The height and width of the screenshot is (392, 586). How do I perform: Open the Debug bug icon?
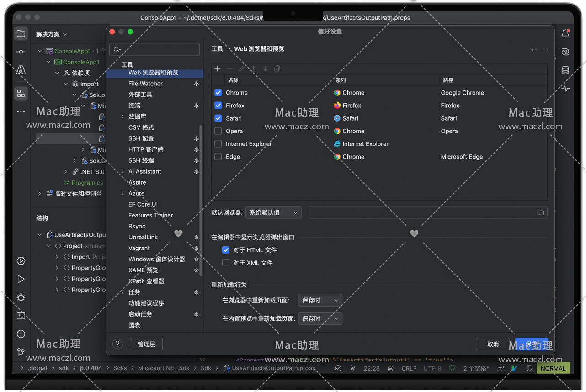tap(21, 297)
